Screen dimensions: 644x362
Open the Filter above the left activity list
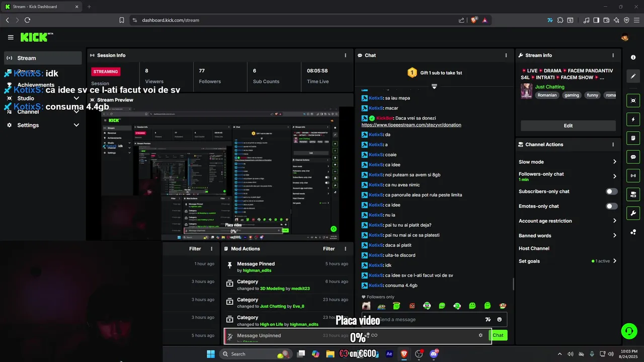tap(195, 249)
